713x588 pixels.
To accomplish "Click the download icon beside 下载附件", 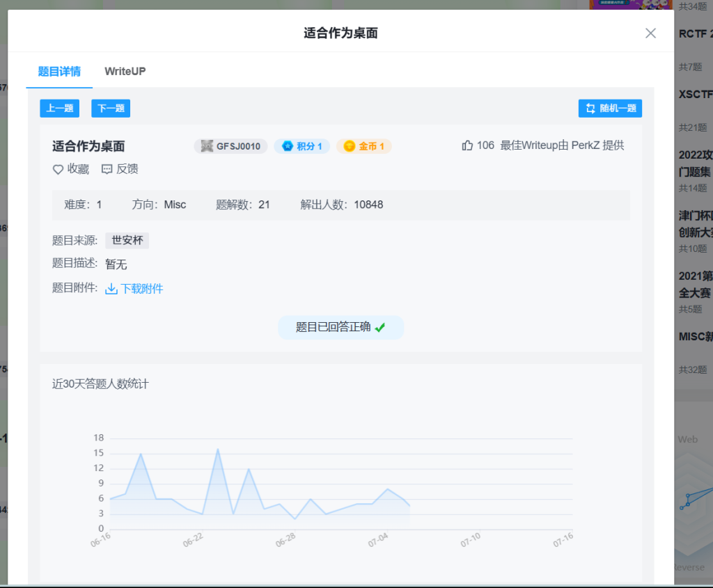I will click(111, 289).
